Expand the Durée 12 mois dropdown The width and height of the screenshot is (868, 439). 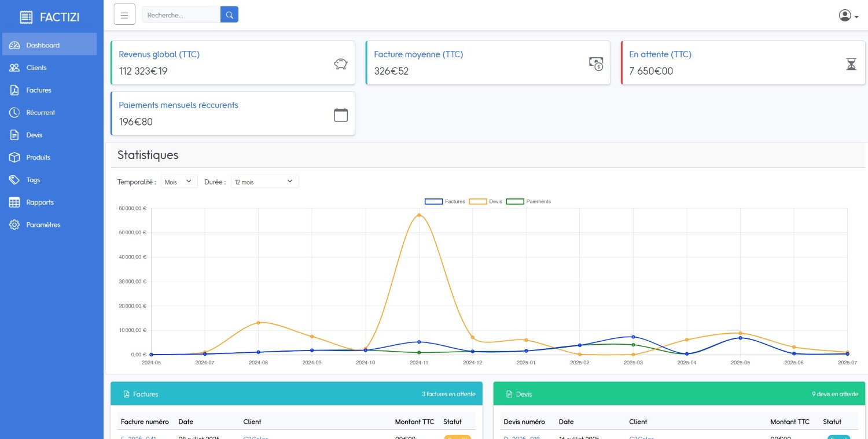[265, 182]
